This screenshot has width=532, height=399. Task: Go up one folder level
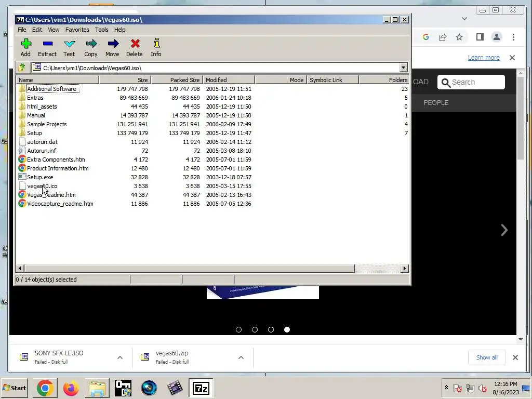point(22,68)
